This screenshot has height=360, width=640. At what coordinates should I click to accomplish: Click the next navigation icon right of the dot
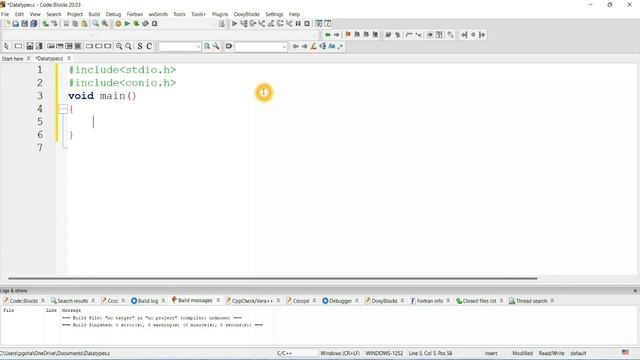(x=482, y=35)
